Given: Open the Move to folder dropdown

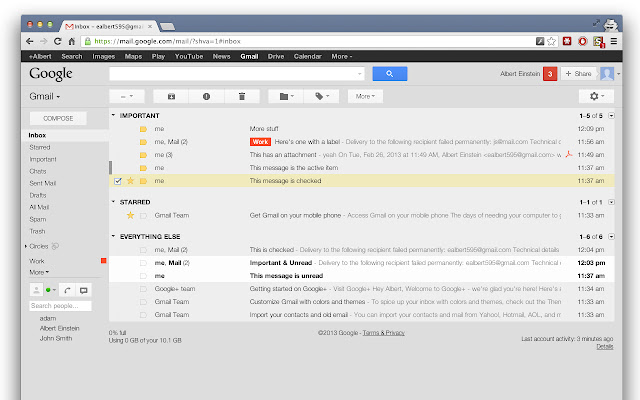Looking at the screenshot, I should (x=286, y=96).
